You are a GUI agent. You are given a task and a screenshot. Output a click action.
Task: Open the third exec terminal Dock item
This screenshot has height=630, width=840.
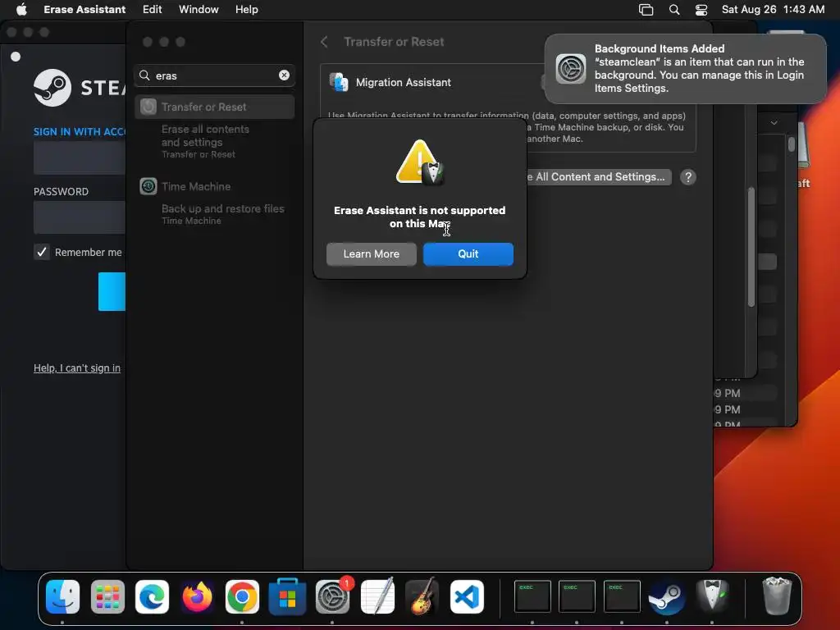tap(622, 596)
